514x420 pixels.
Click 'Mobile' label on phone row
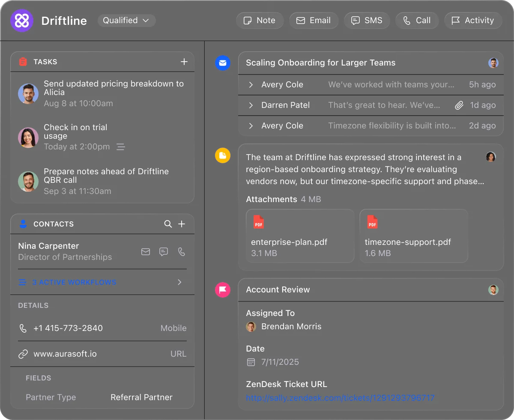(x=173, y=328)
